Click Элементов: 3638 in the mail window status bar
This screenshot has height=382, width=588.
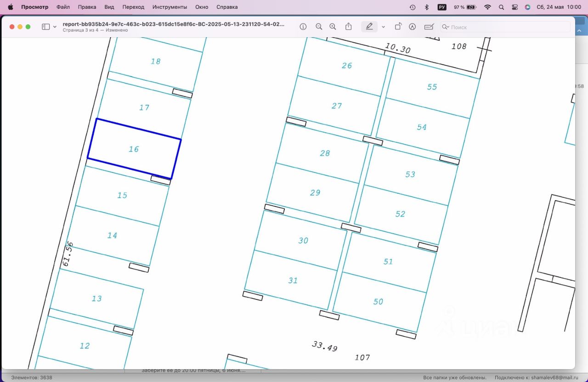click(32, 377)
